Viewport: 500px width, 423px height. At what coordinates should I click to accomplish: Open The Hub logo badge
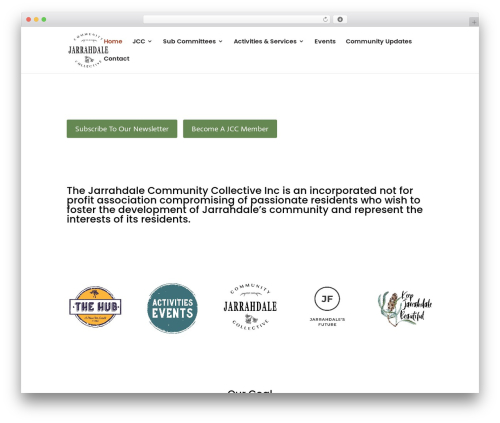coord(95,307)
